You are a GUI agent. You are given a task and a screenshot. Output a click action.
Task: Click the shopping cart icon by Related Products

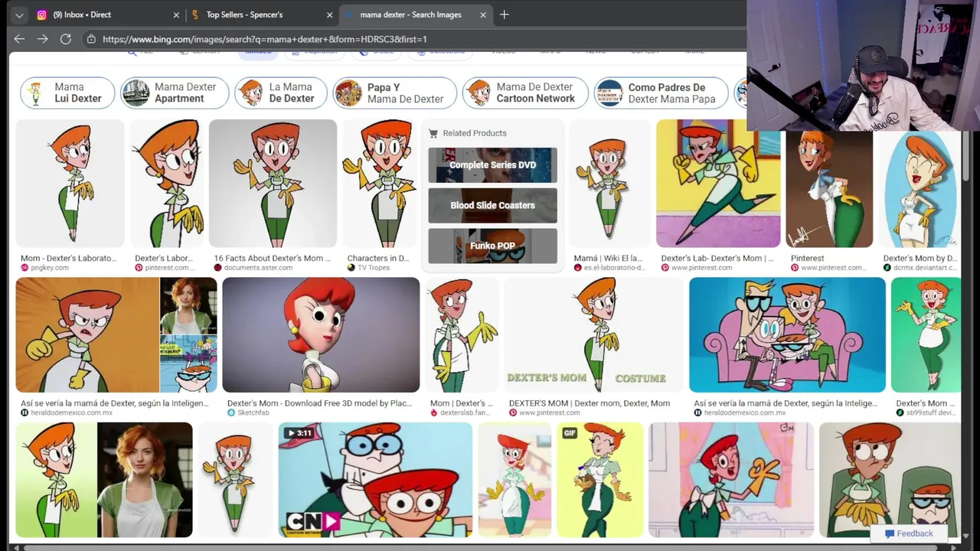click(x=433, y=133)
